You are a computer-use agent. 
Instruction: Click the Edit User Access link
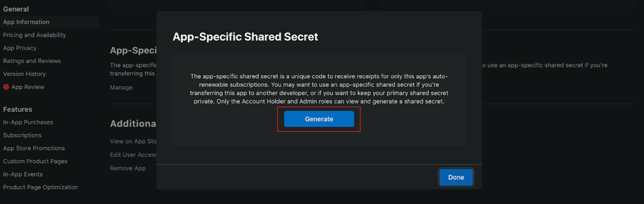133,155
